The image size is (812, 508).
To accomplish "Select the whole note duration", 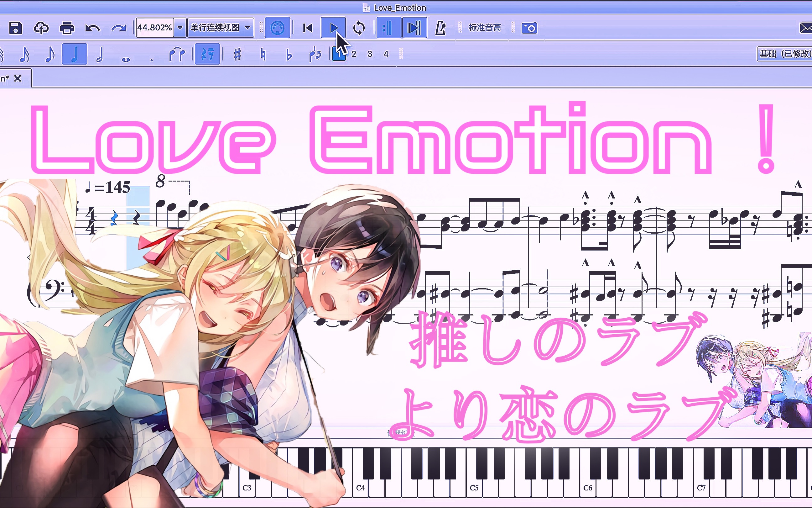I will pos(126,60).
